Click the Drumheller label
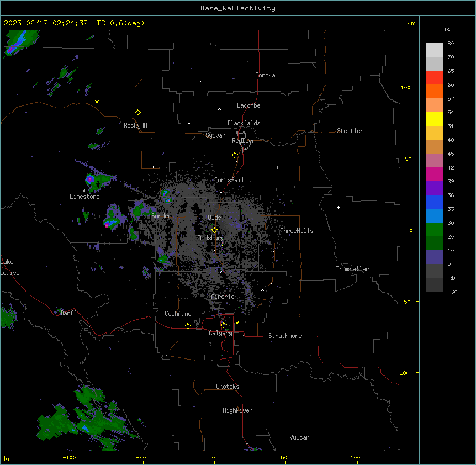This screenshot has height=465, width=476. pyautogui.click(x=352, y=269)
